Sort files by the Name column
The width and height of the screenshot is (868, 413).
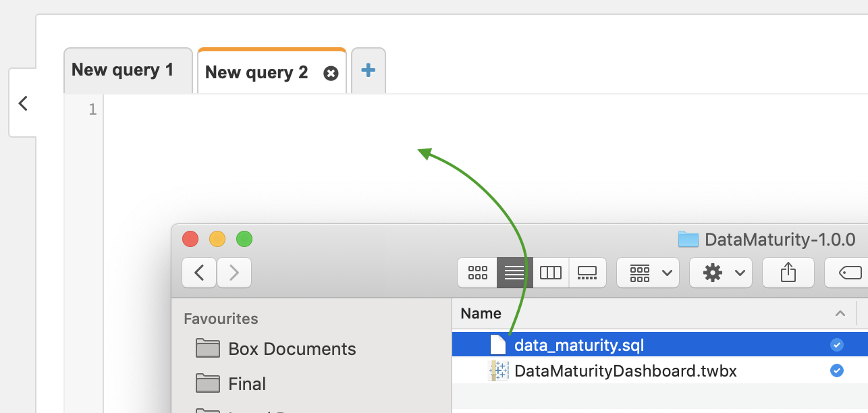[481, 313]
